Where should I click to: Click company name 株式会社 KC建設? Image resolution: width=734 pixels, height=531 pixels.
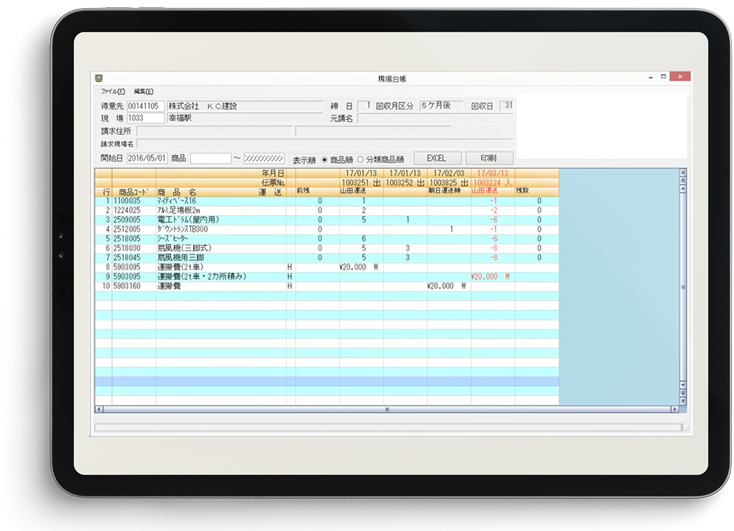[x=202, y=106]
